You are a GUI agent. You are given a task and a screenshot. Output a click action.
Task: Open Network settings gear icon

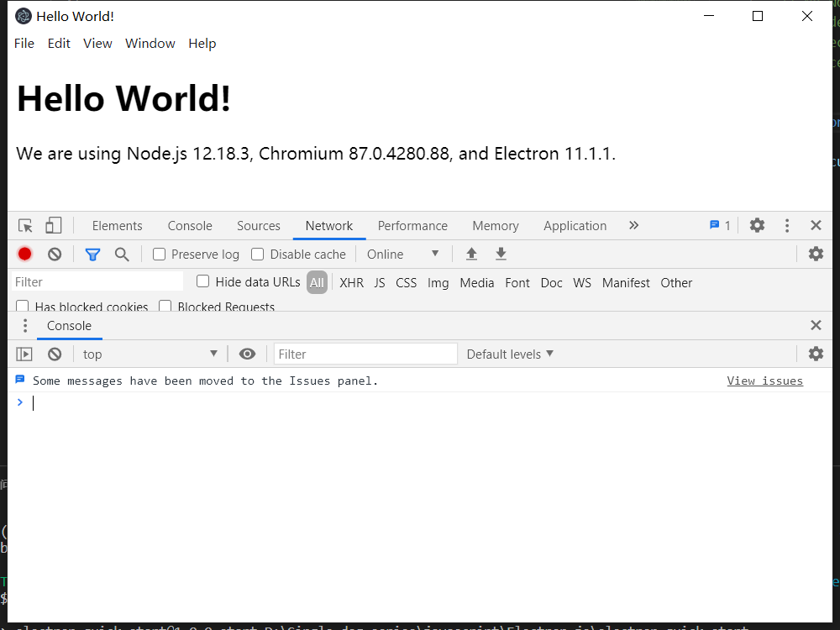[x=816, y=254]
